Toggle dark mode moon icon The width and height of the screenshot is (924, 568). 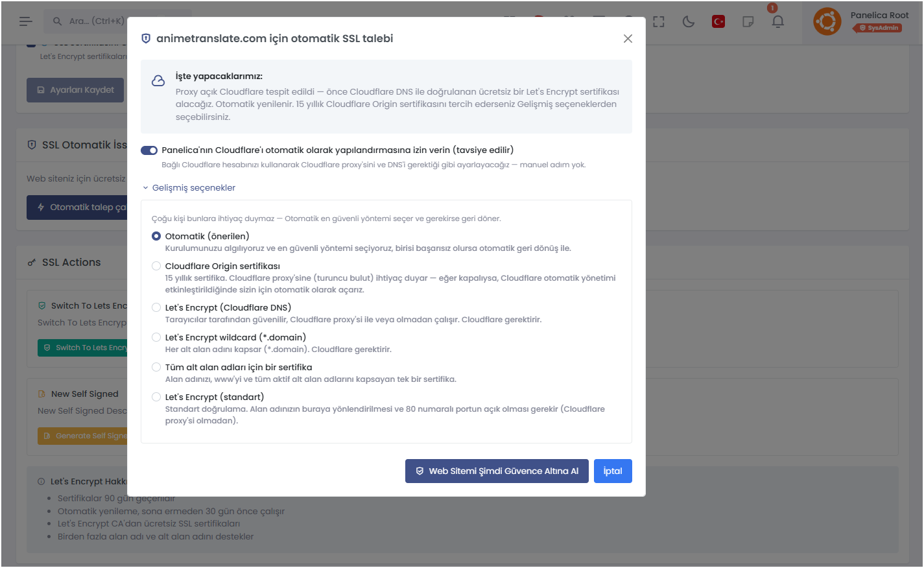click(x=689, y=21)
